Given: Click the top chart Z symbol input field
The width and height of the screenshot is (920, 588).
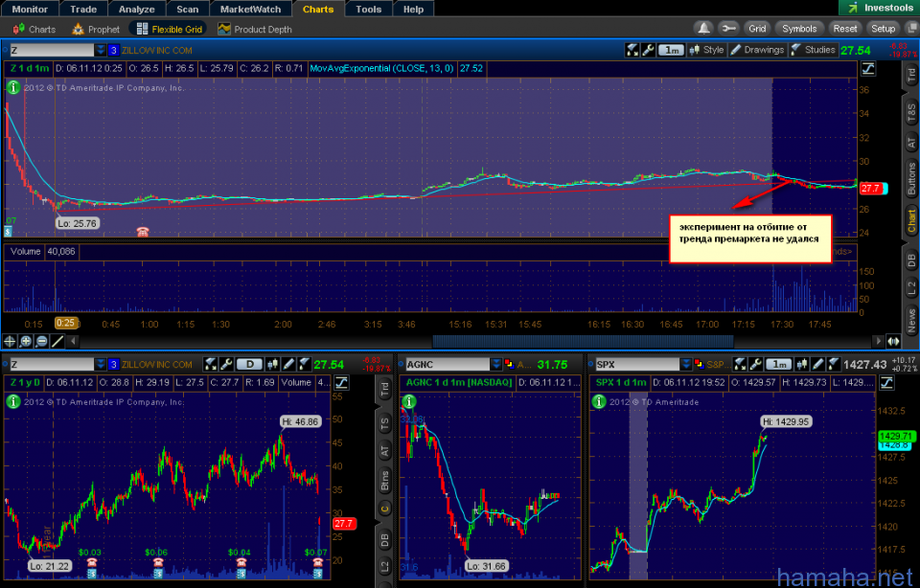Looking at the screenshot, I should click(x=52, y=50).
